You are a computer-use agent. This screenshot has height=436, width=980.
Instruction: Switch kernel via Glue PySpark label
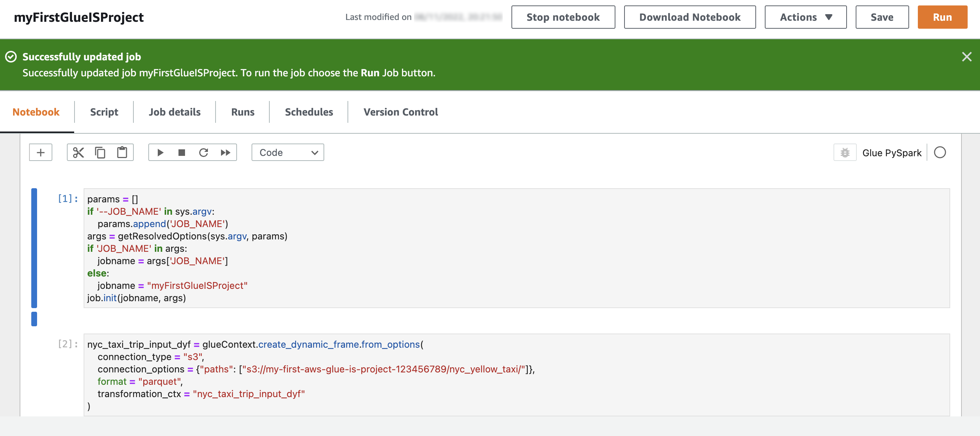pos(891,153)
